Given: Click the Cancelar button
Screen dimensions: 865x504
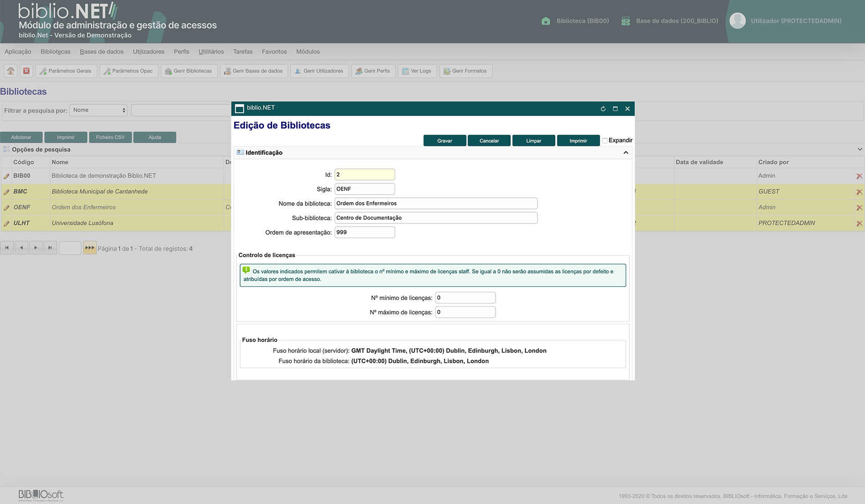Looking at the screenshot, I should 489,141.
